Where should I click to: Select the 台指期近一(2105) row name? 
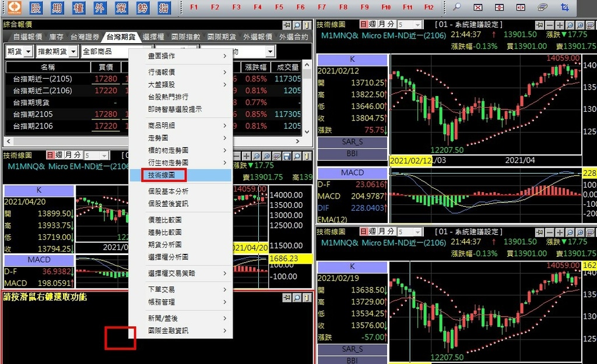coord(42,79)
